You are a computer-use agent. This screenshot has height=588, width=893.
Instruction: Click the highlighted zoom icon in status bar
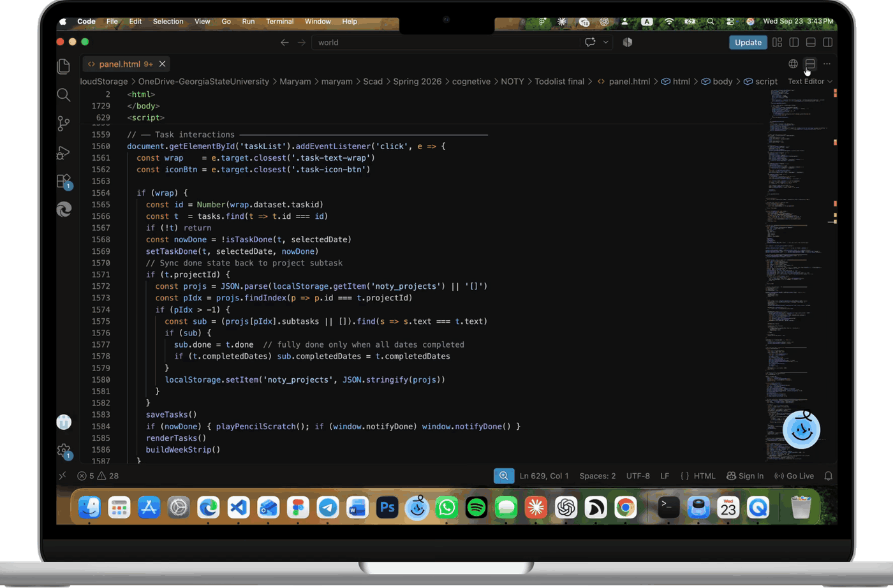(504, 476)
